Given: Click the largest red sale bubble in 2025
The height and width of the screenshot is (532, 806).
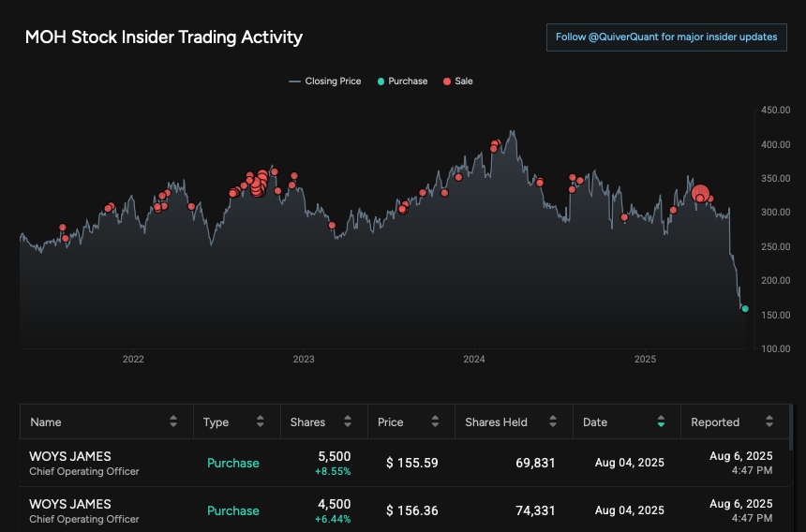Looking at the screenshot, I should 700,194.
